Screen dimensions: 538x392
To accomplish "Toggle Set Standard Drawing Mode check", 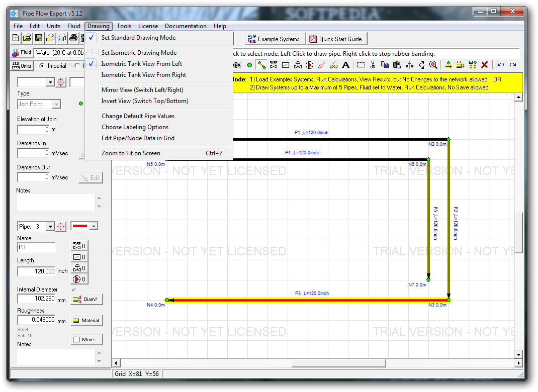I will (x=91, y=38).
